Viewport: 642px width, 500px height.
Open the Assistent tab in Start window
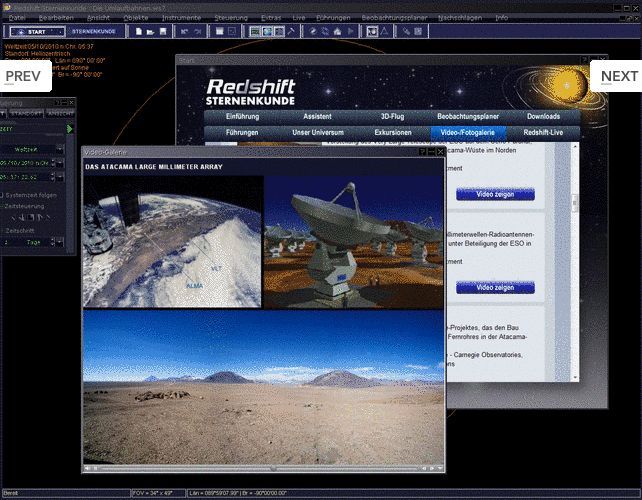click(317, 117)
